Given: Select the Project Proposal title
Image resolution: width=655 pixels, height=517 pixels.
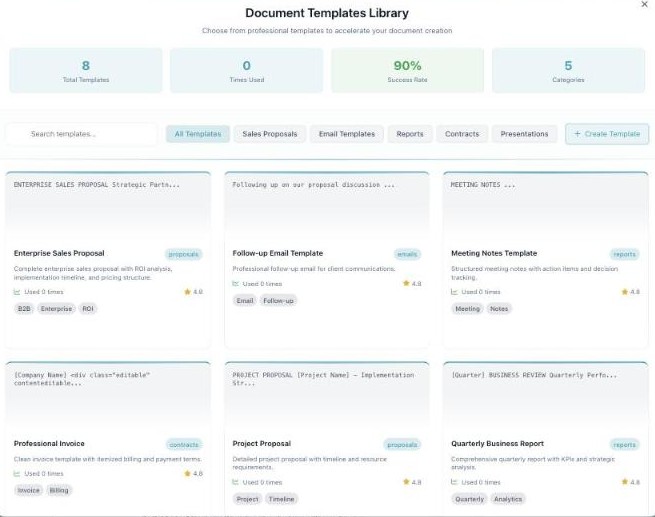Looking at the screenshot, I should (261, 444).
